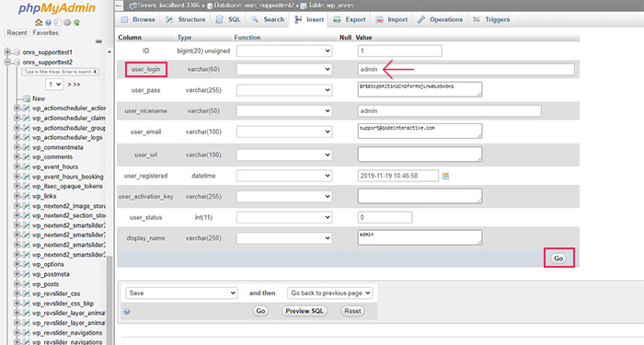
Task: Click the user_email value textarea
Action: tap(420, 131)
